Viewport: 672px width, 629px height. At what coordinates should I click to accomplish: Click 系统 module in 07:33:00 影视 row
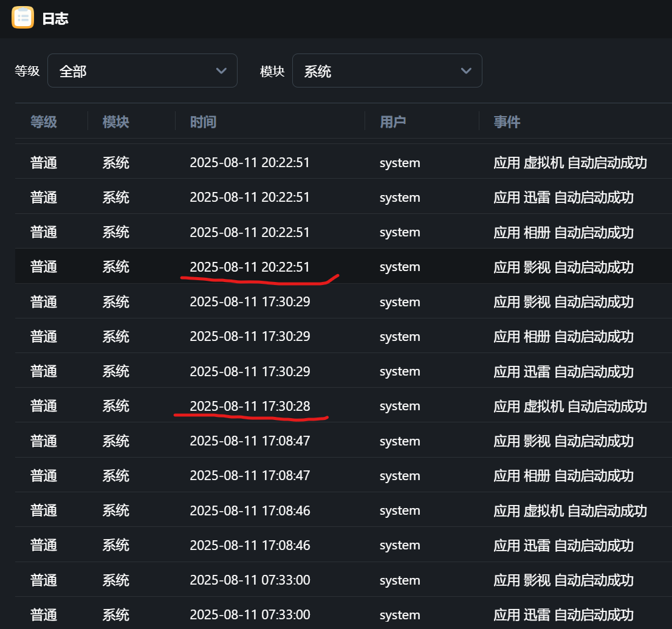pyautogui.click(x=115, y=580)
